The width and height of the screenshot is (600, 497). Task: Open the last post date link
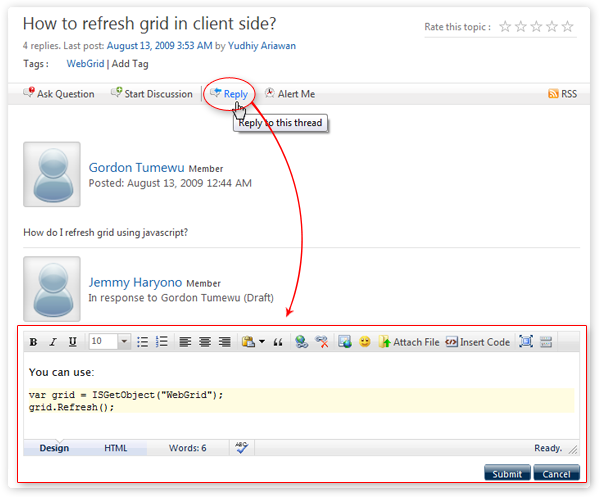pyautogui.click(x=160, y=46)
